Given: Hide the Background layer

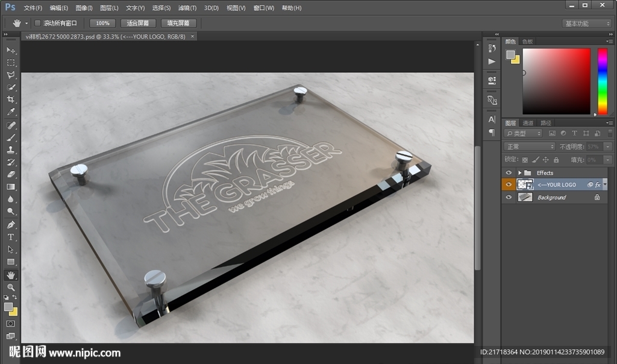Looking at the screenshot, I should tap(509, 197).
